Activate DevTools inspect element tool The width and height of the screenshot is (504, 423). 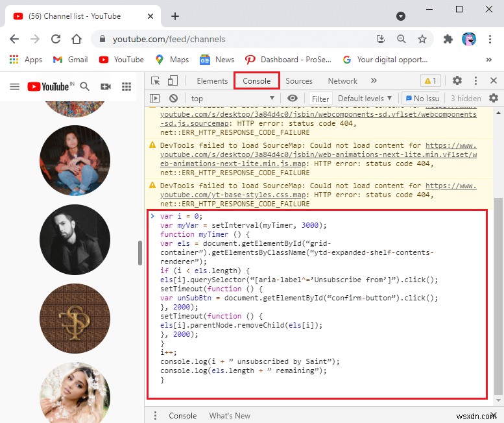pos(156,80)
